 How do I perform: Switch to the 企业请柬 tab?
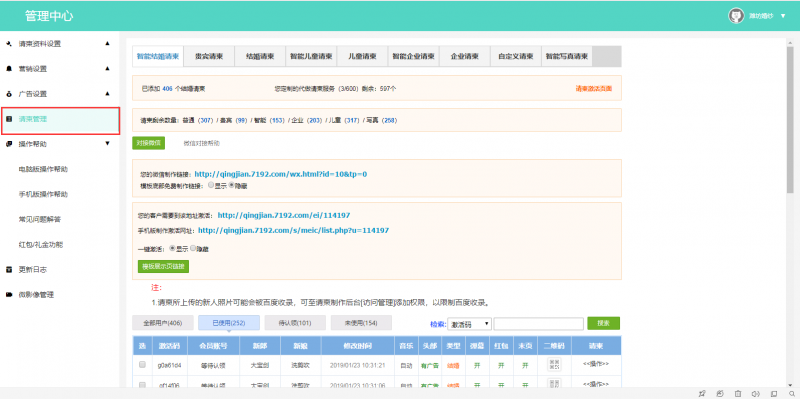pyautogui.click(x=464, y=57)
